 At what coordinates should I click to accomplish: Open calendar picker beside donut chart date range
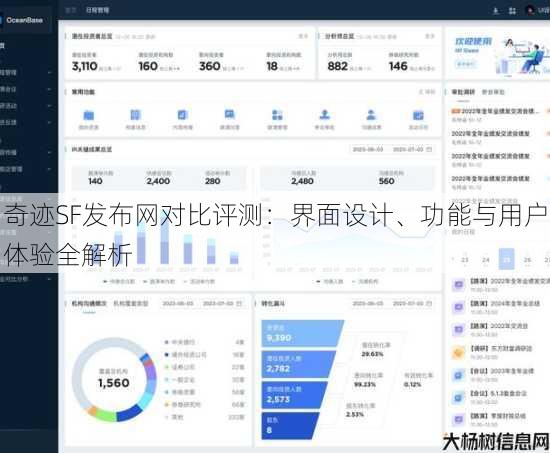pos(239,303)
